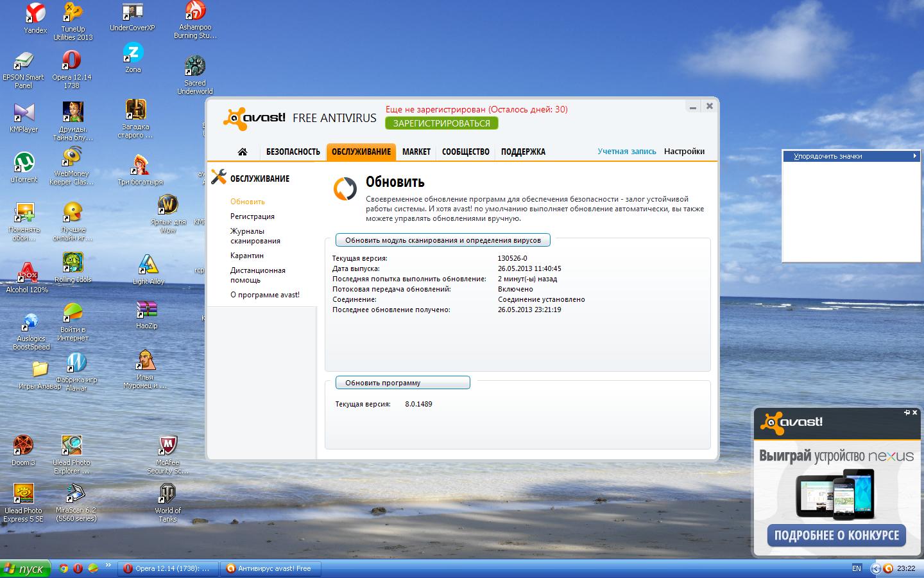Click the uTorrent desktop icon
The image size is (924, 578).
point(24,168)
